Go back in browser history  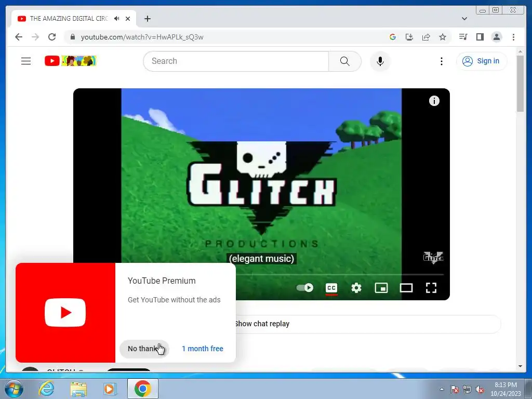pos(19,37)
